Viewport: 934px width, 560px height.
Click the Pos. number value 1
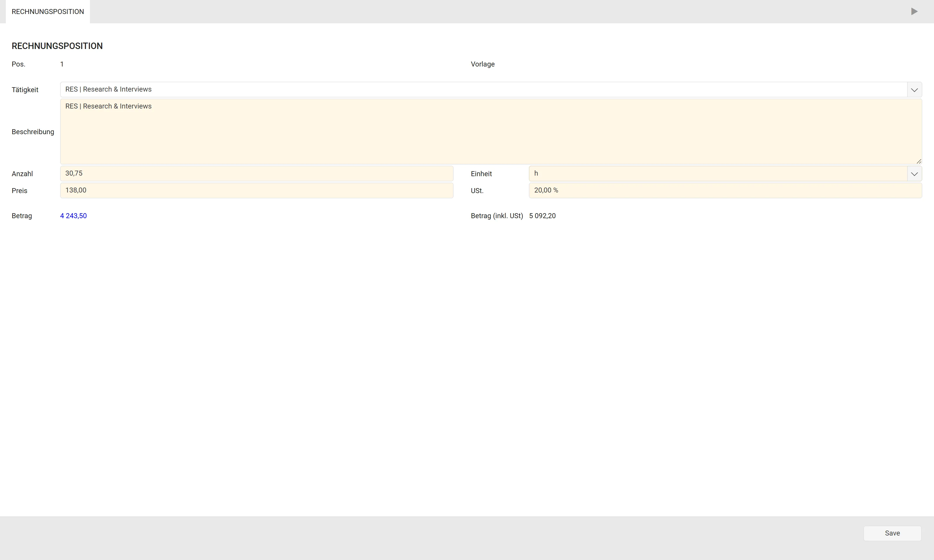[62, 64]
